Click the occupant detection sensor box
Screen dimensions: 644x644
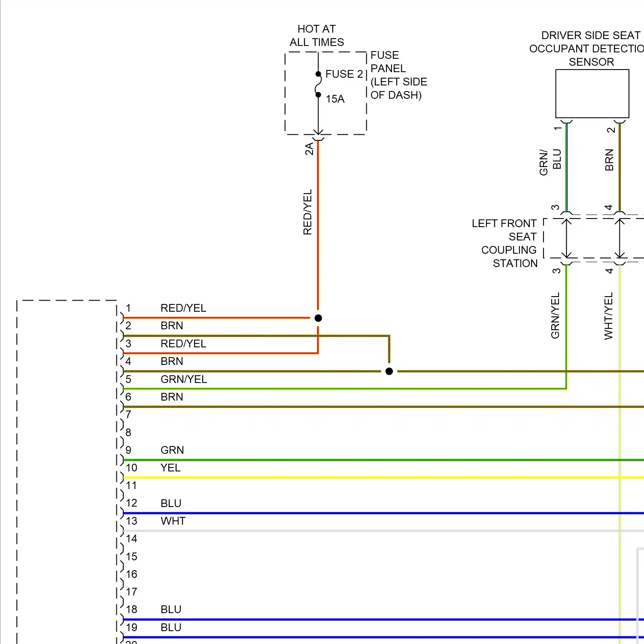pos(592,94)
